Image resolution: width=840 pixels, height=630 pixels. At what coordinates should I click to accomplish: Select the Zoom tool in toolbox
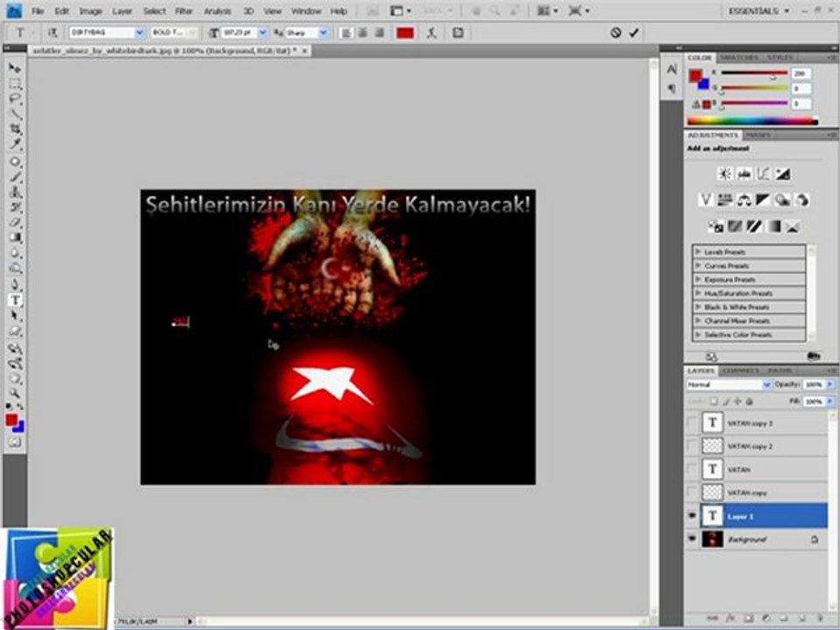[15, 394]
